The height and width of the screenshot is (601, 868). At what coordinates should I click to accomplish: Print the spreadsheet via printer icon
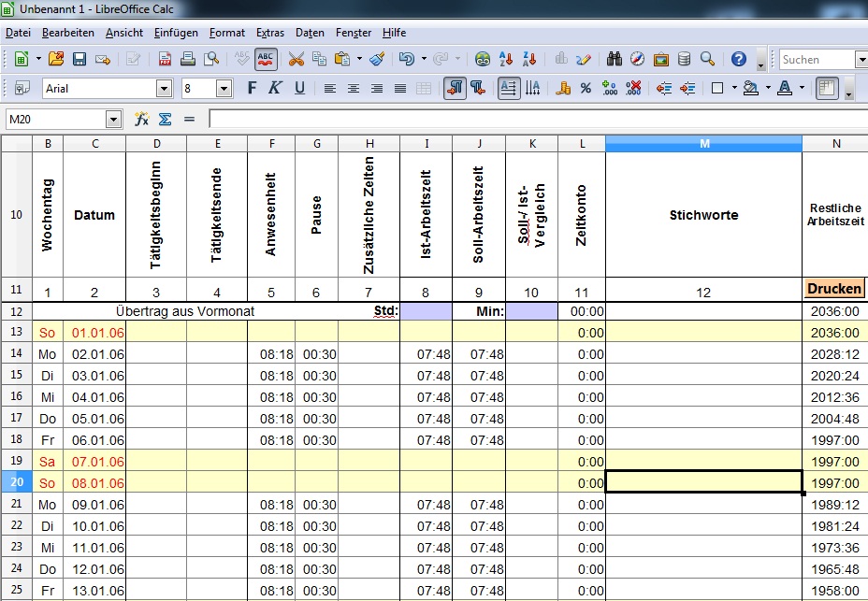(x=188, y=59)
